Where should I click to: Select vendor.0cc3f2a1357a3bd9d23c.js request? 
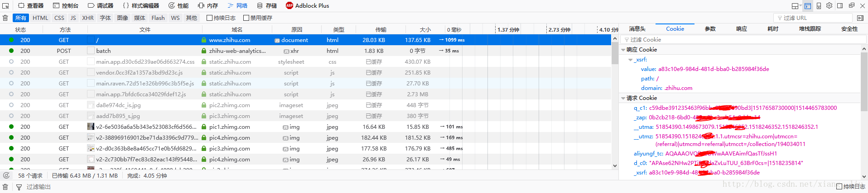click(306, 73)
